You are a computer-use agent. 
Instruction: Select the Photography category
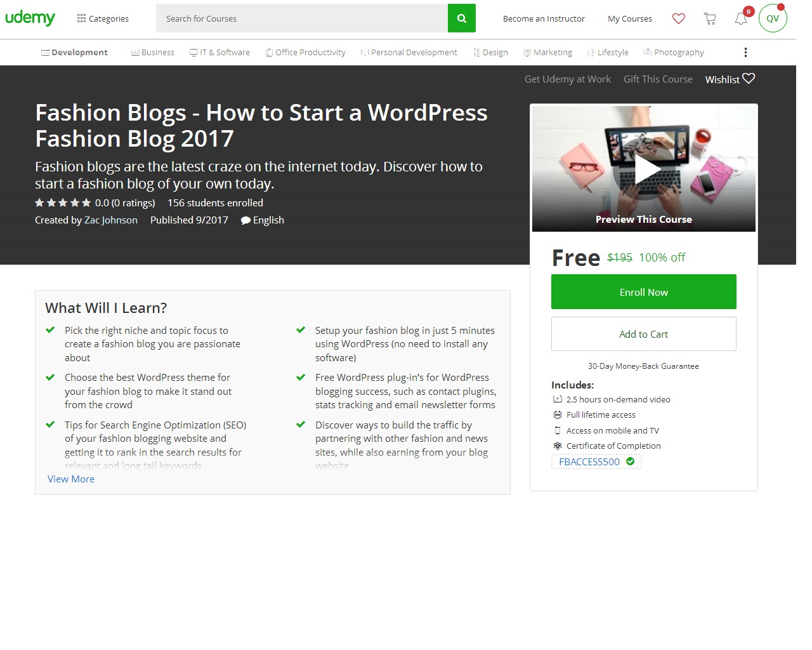pos(674,52)
